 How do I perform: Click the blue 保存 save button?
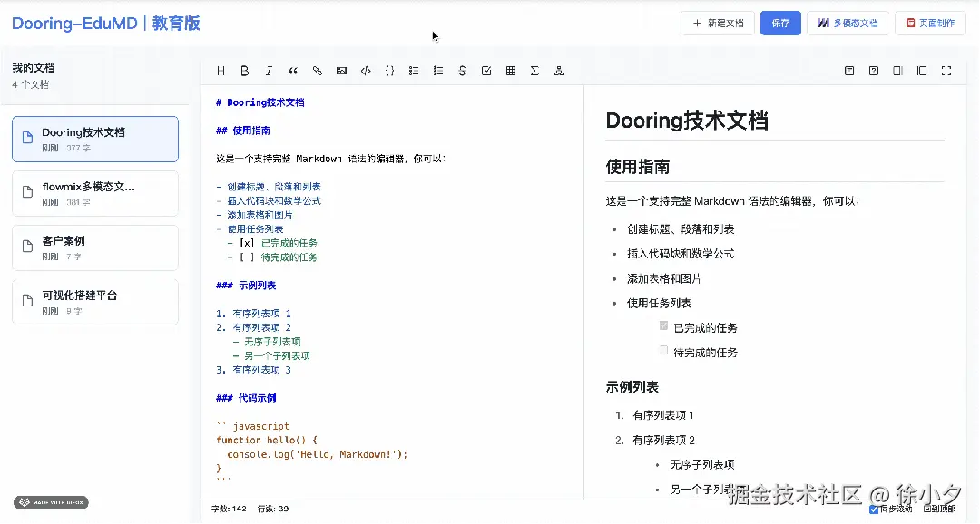(780, 23)
